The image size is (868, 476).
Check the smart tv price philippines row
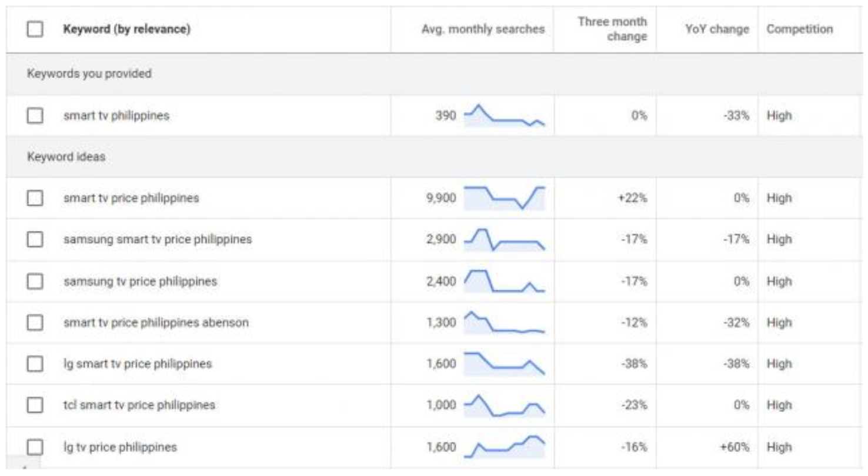point(35,199)
